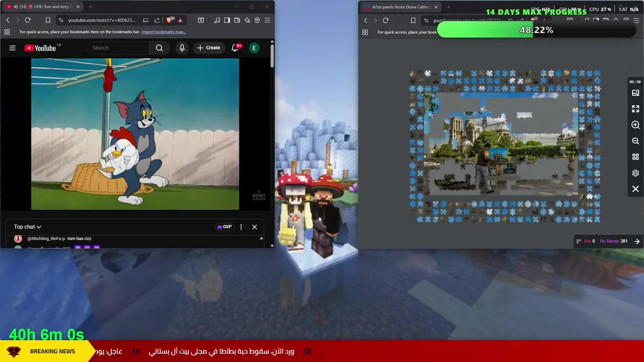Toggle the browser sidebar panel
Viewport: 644px width, 362px height.
pyautogui.click(x=227, y=20)
